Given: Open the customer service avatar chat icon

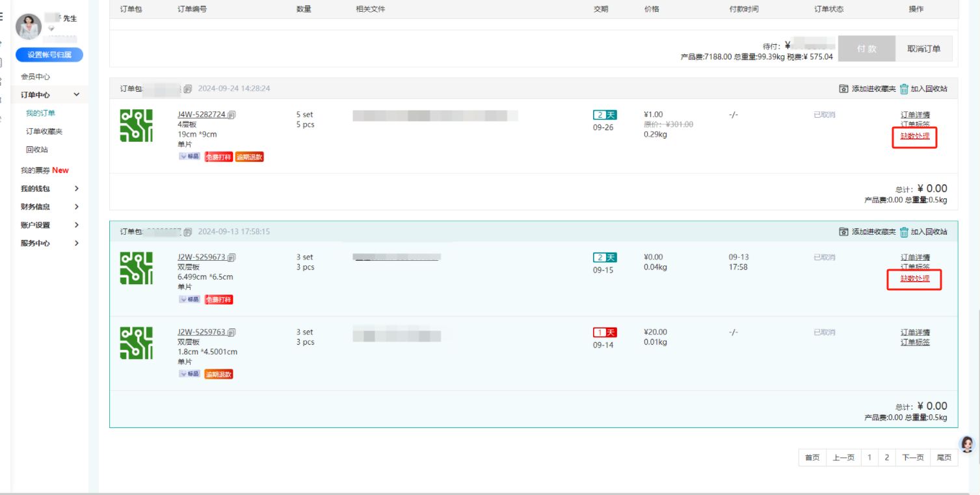Looking at the screenshot, I should click(967, 444).
